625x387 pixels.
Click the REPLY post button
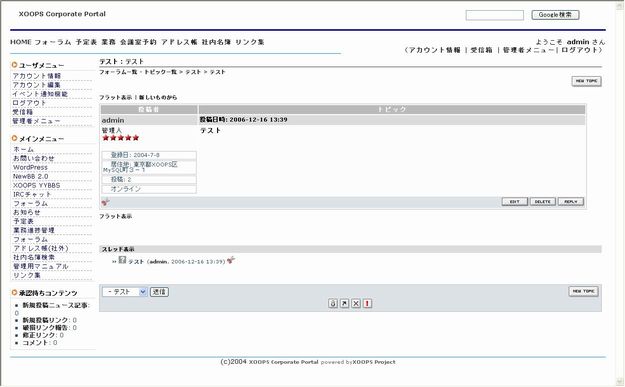(571, 202)
